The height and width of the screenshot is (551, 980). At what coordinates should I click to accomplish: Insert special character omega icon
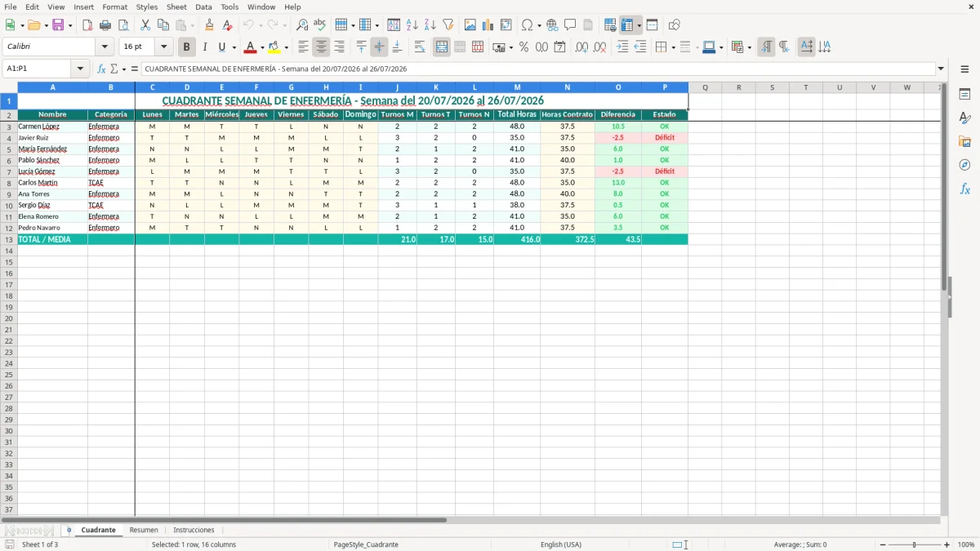(x=528, y=25)
